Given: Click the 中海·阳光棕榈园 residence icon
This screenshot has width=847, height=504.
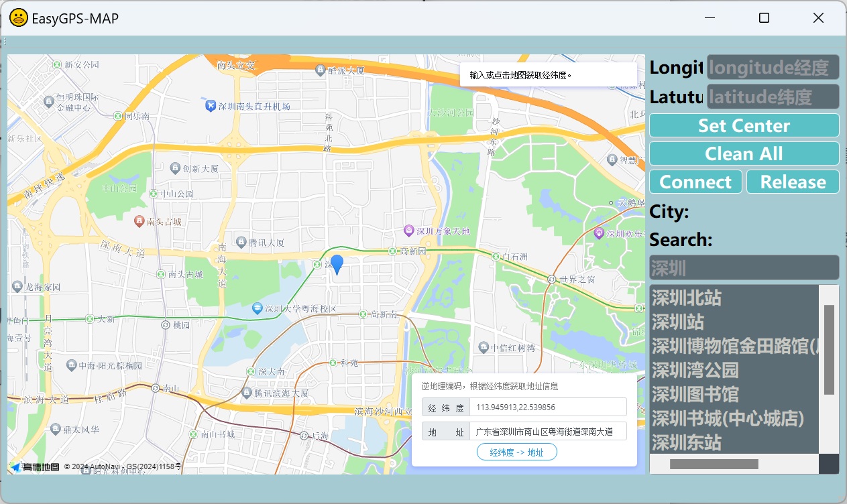Looking at the screenshot, I should (x=71, y=365).
